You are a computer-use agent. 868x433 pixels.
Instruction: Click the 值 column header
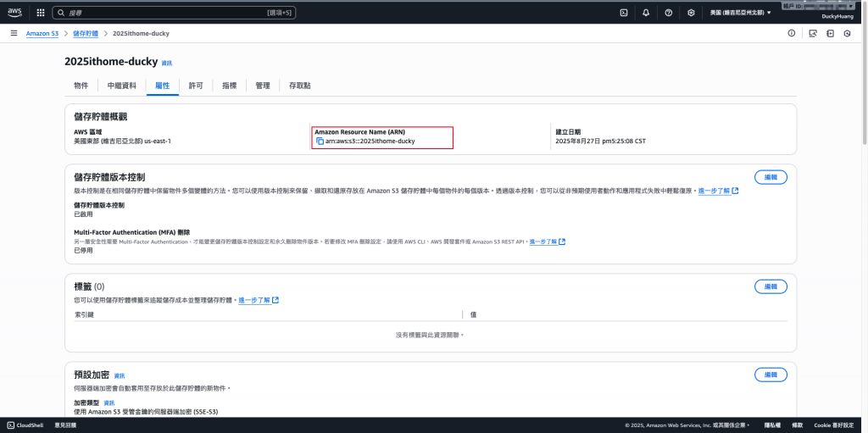tap(473, 314)
